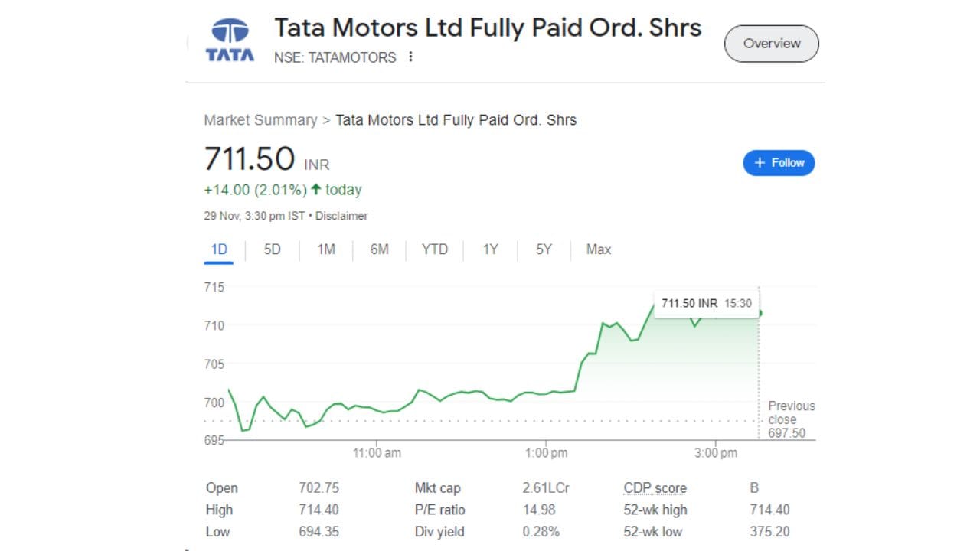
Task: Switch to the 5D chart tab
Action: (x=272, y=249)
